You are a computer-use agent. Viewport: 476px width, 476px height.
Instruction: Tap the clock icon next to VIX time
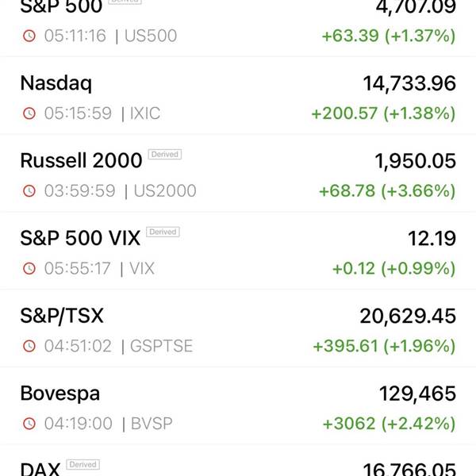coord(29,268)
